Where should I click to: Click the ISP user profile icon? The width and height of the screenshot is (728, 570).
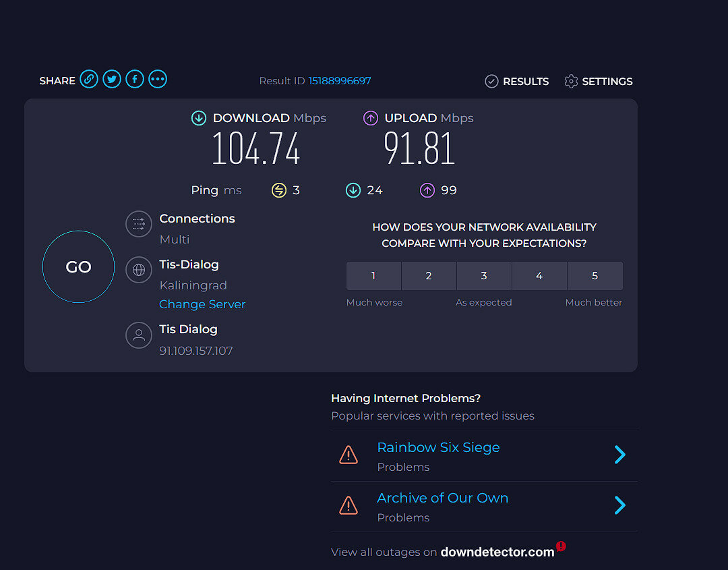point(139,335)
